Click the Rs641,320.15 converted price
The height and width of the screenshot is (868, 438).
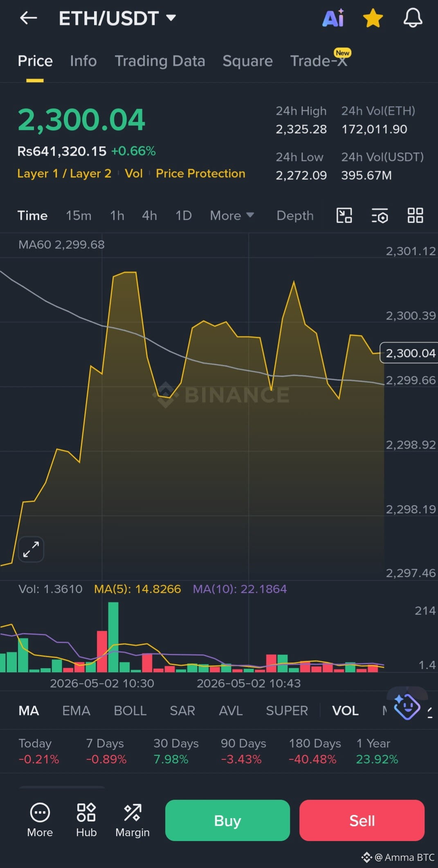coord(62,151)
